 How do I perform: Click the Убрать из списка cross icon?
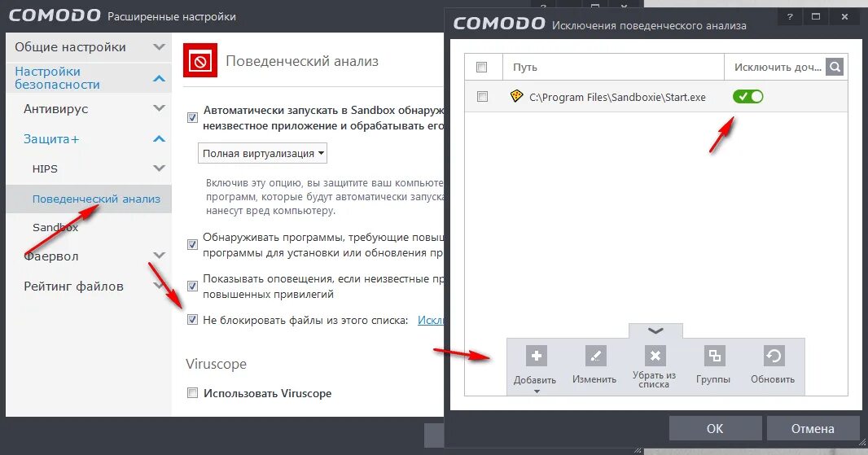coord(655,356)
